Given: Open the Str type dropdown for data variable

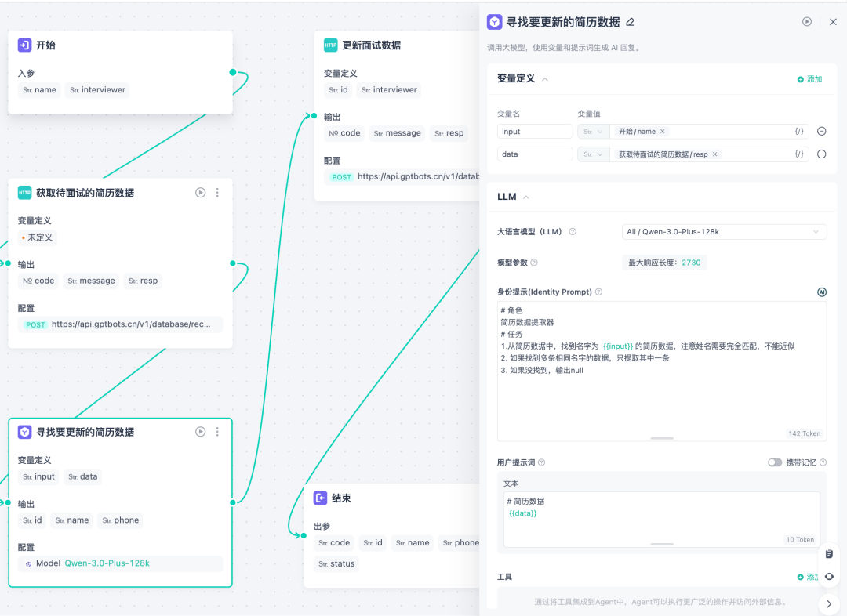Looking at the screenshot, I should click(593, 154).
